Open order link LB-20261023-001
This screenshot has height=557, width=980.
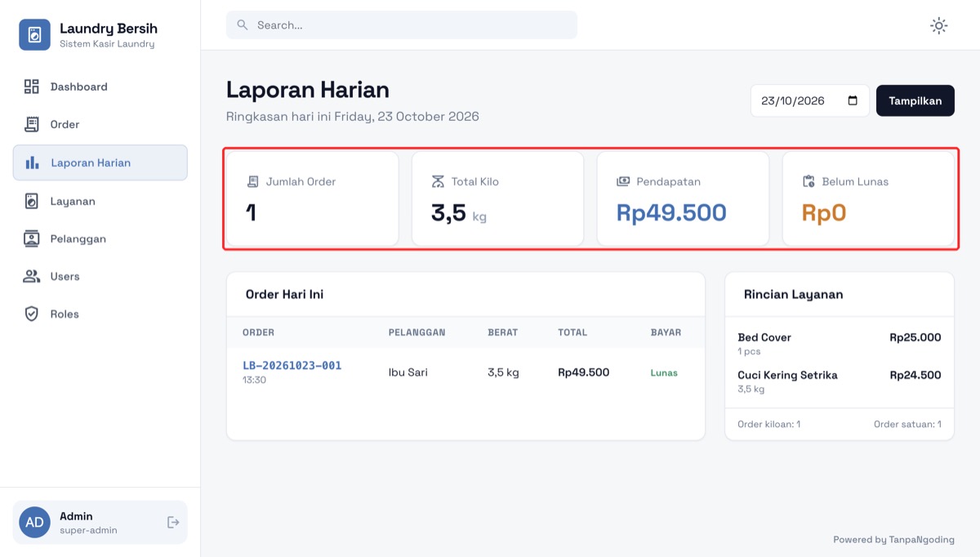click(x=292, y=365)
